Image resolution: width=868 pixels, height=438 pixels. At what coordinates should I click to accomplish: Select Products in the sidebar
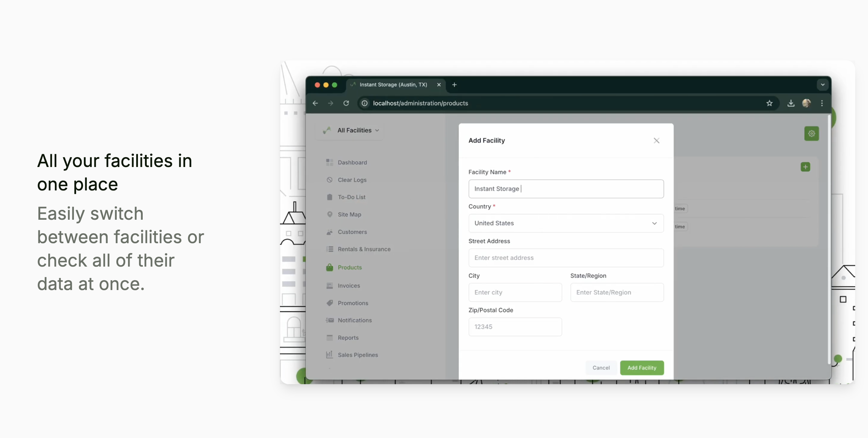tap(349, 267)
